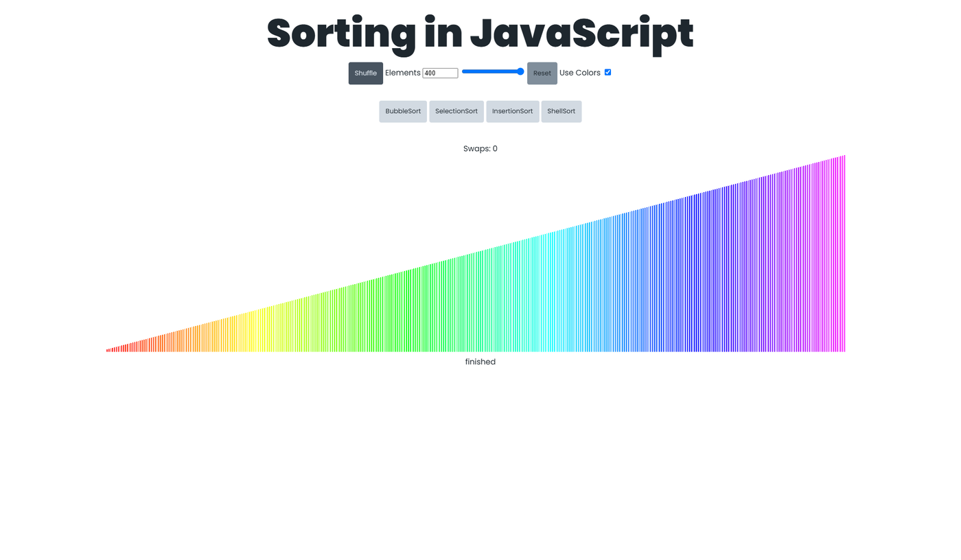The image size is (961, 560).
Task: Click the Use Colors label text
Action: (x=579, y=73)
